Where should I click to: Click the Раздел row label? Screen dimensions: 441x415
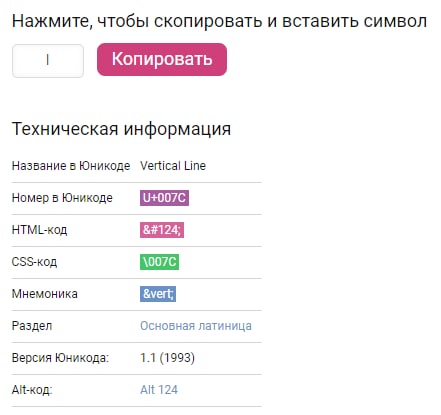pyautogui.click(x=32, y=326)
